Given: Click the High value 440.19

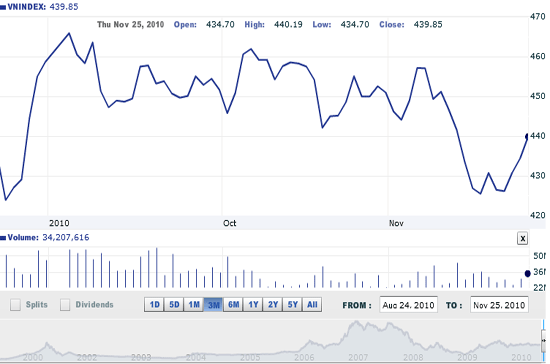Looking at the screenshot, I should click(288, 25).
